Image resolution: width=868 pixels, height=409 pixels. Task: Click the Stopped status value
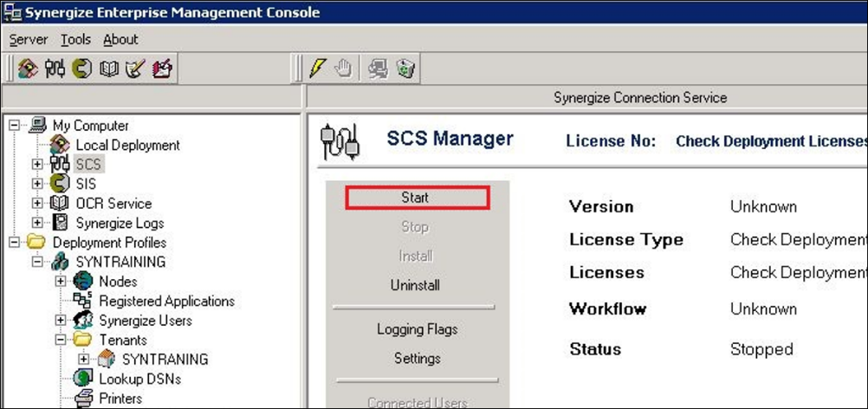click(761, 349)
